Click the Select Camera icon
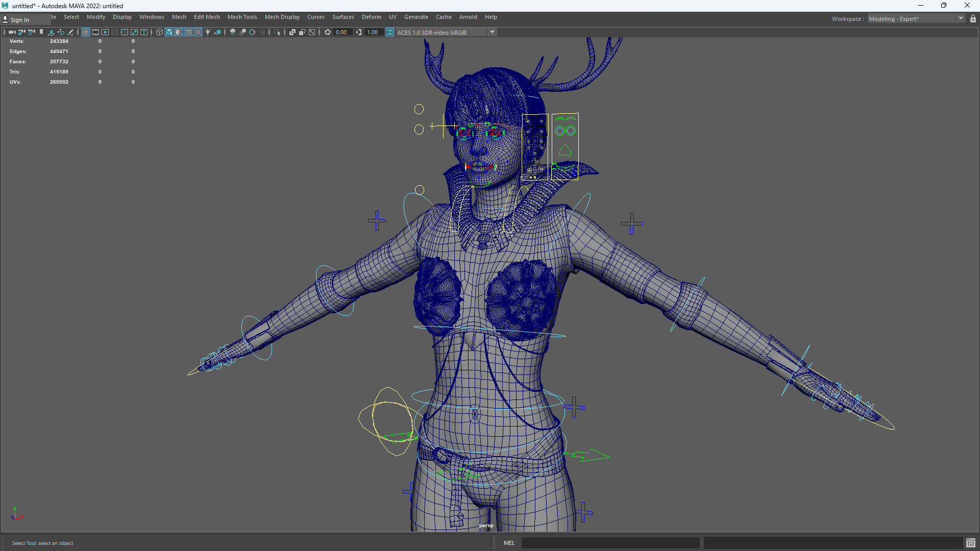Image resolution: width=980 pixels, height=551 pixels. [12, 32]
